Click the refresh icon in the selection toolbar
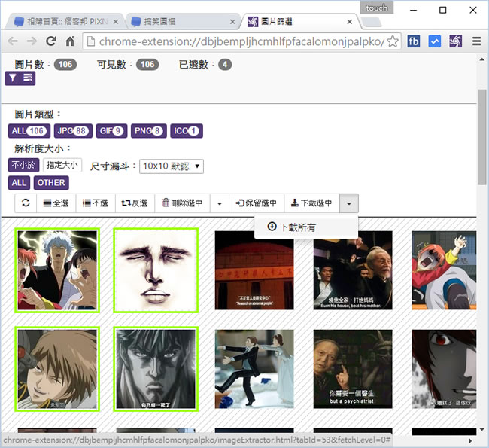 (x=26, y=203)
